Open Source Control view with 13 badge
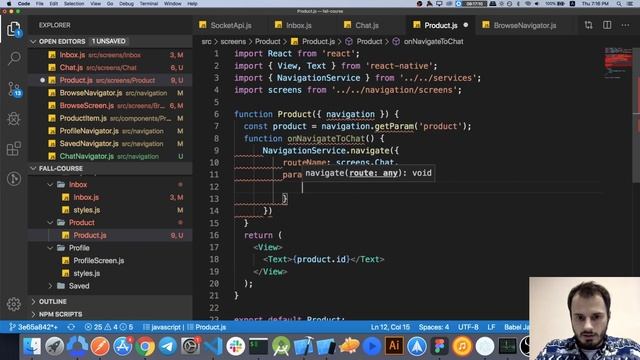 (14, 89)
